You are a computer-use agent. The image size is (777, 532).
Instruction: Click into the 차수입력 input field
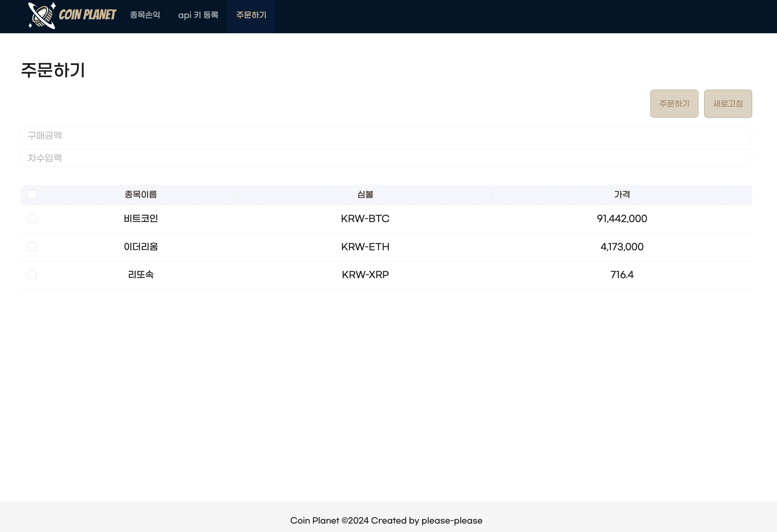click(386, 158)
